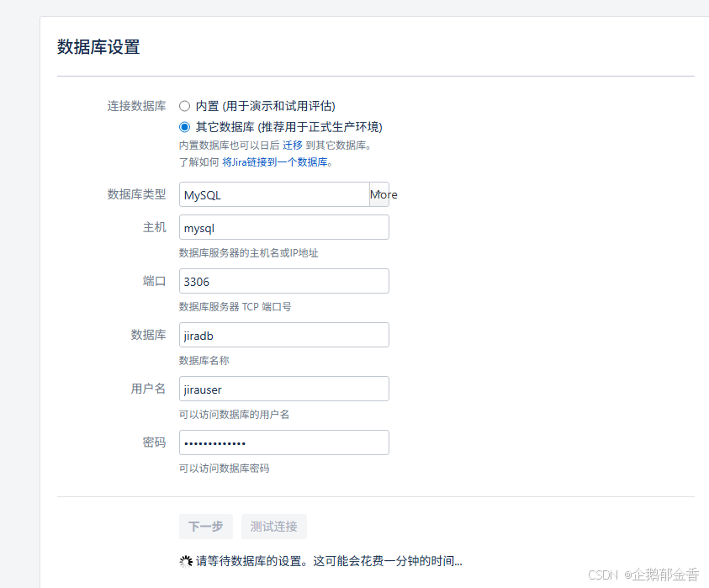Select the 内置 built-in database radio button

(184, 106)
